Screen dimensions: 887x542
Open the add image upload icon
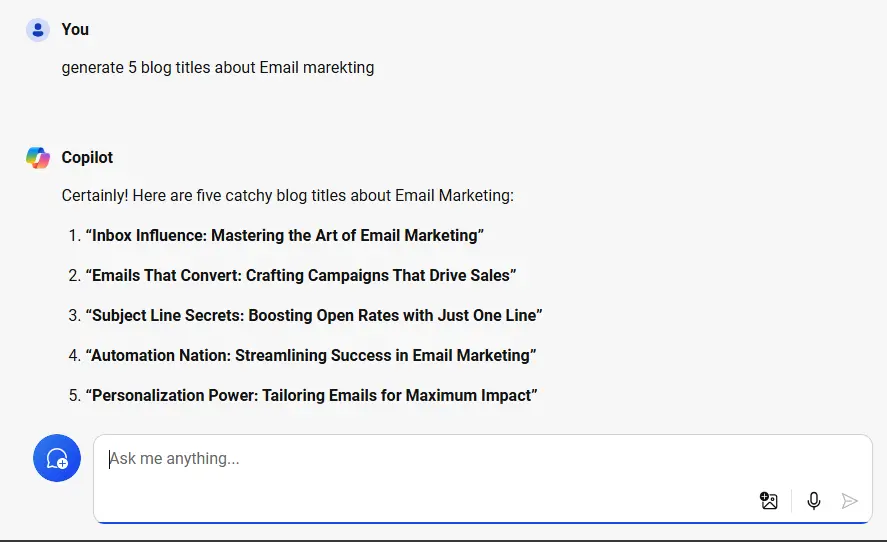(x=768, y=501)
